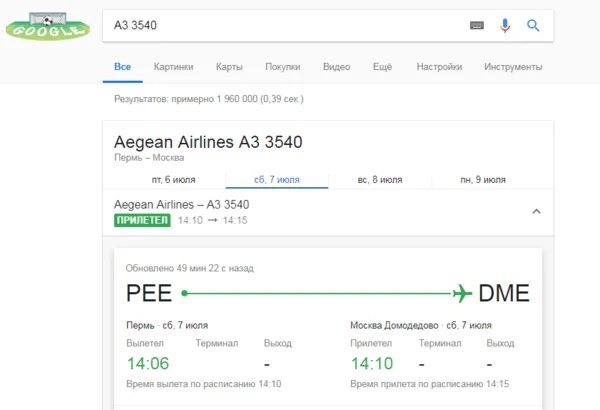Select the вс, 8 июля date
Image resolution: width=600 pixels, height=410 pixels.
coord(380,180)
